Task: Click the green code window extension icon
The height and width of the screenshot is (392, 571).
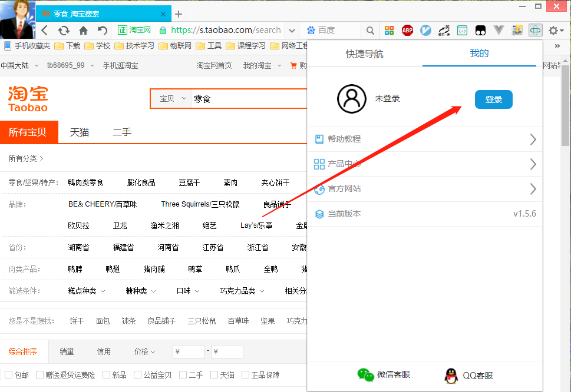Action: 462,31
